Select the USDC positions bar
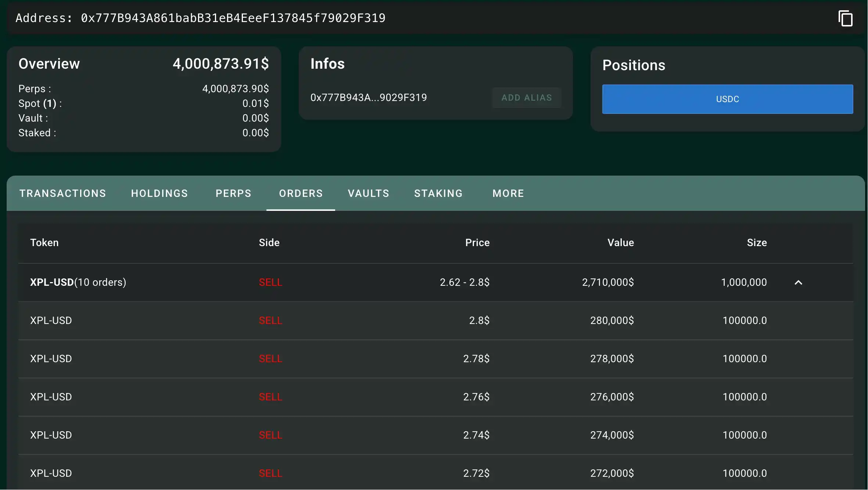 click(x=727, y=99)
